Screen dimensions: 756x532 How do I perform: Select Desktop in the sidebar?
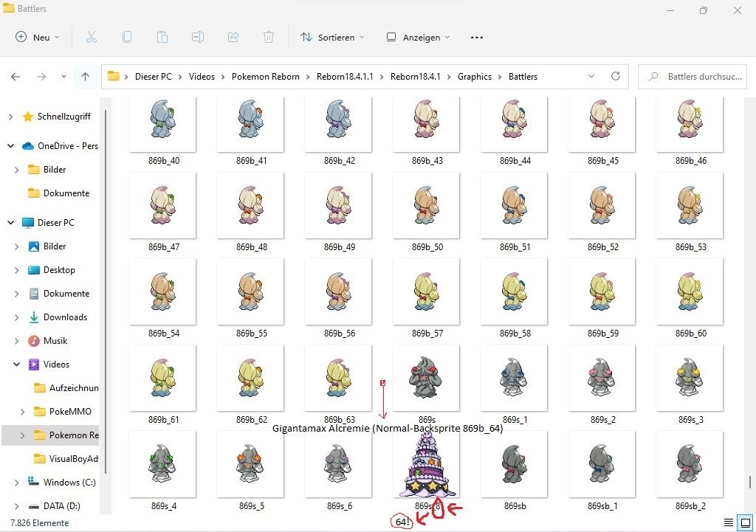[52, 270]
